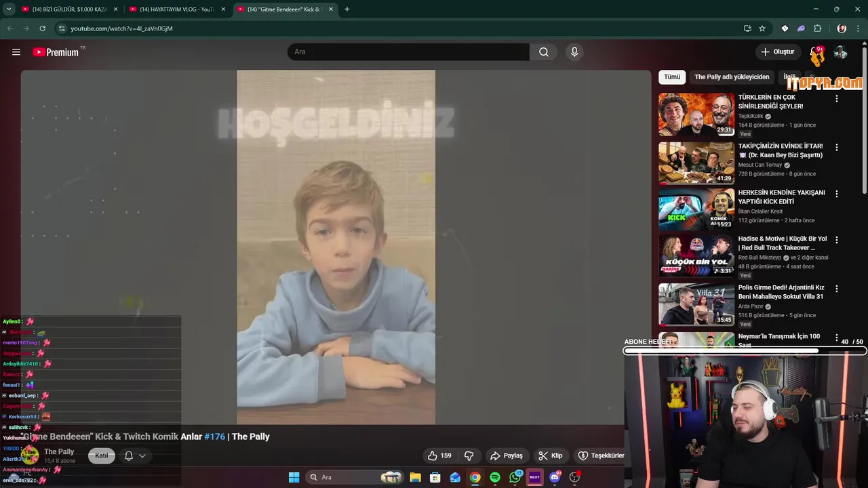Open Microsoft Store from taskbar
This screenshot has width=868, height=488.
click(x=435, y=477)
